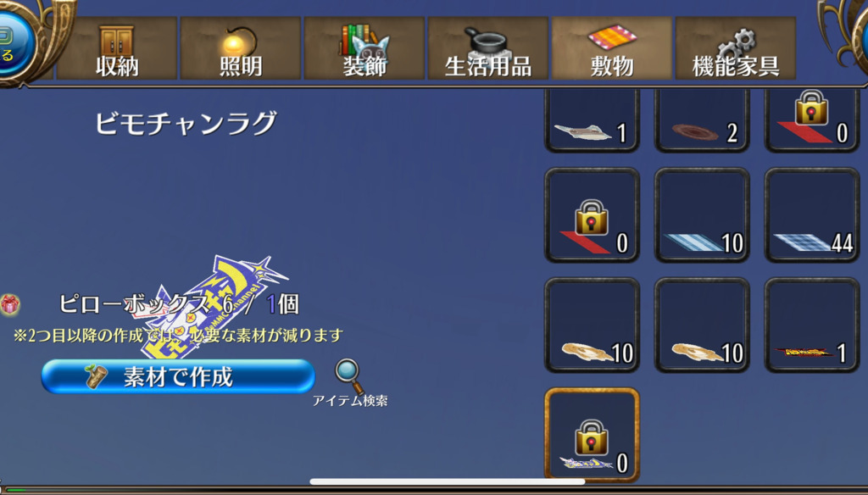Select the grey fish-shaped rug with 1
This screenshot has width=868, height=495.
click(592, 120)
